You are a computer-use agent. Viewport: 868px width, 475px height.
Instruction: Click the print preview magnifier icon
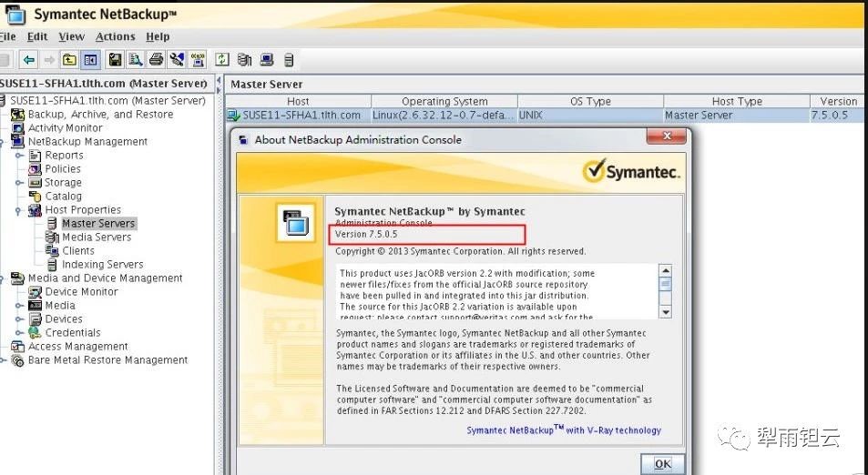[x=135, y=60]
